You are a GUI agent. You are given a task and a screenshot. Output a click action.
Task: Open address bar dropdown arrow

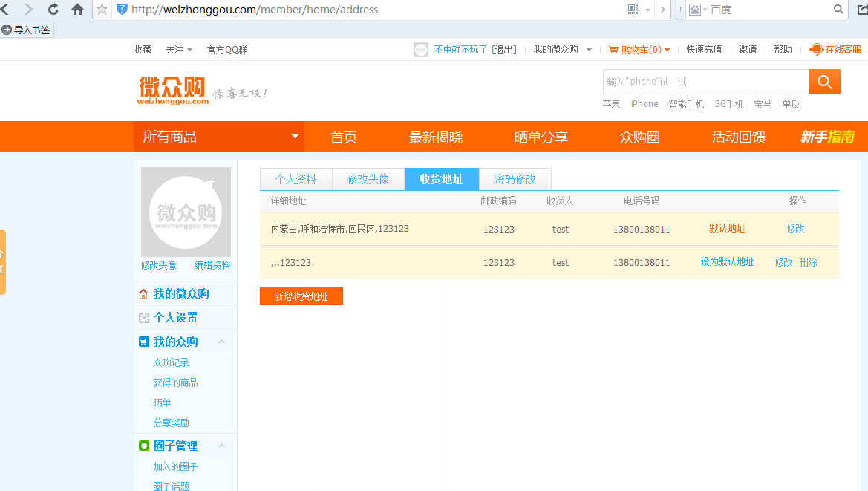(x=647, y=10)
